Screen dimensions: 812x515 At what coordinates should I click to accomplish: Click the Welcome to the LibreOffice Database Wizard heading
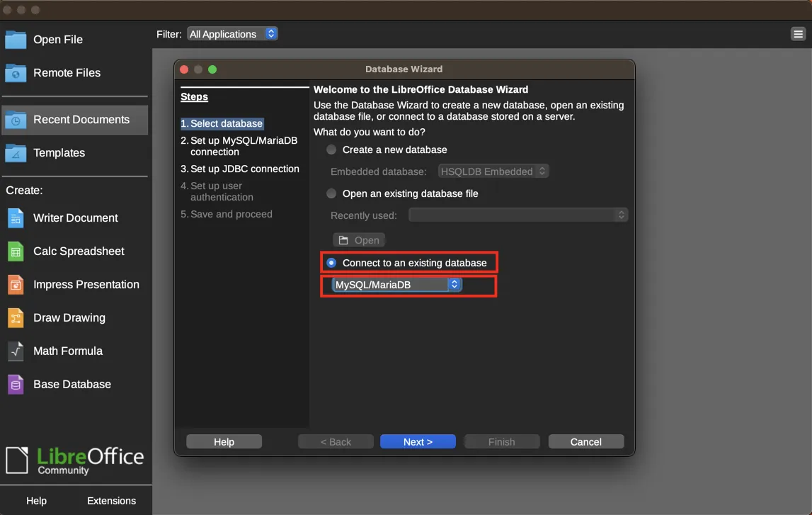[421, 90]
